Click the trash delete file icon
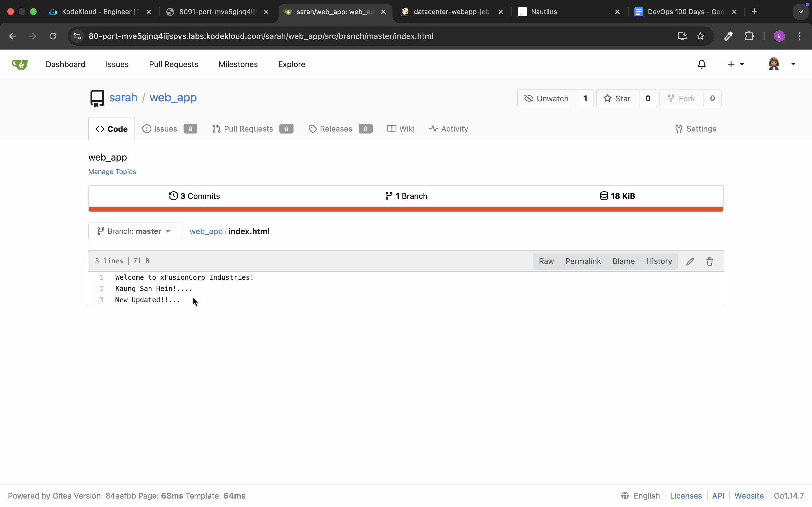 [x=709, y=261]
